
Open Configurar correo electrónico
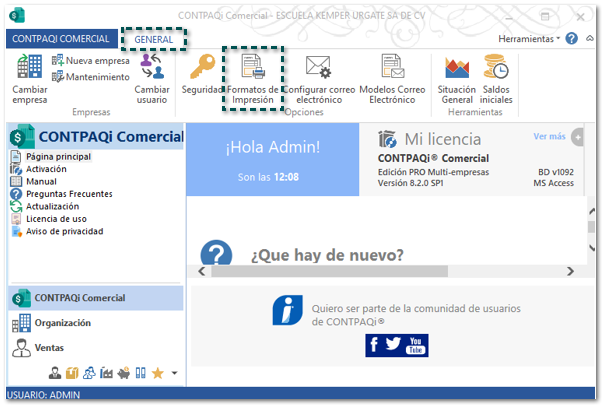(318, 78)
